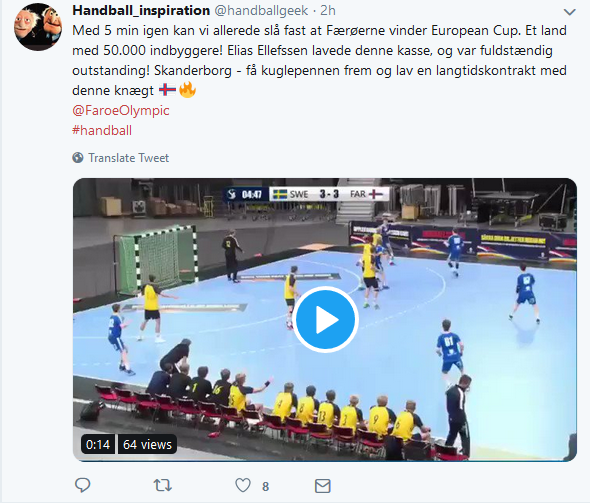
Task: Open the @FaroeOlympic mention
Action: [121, 110]
